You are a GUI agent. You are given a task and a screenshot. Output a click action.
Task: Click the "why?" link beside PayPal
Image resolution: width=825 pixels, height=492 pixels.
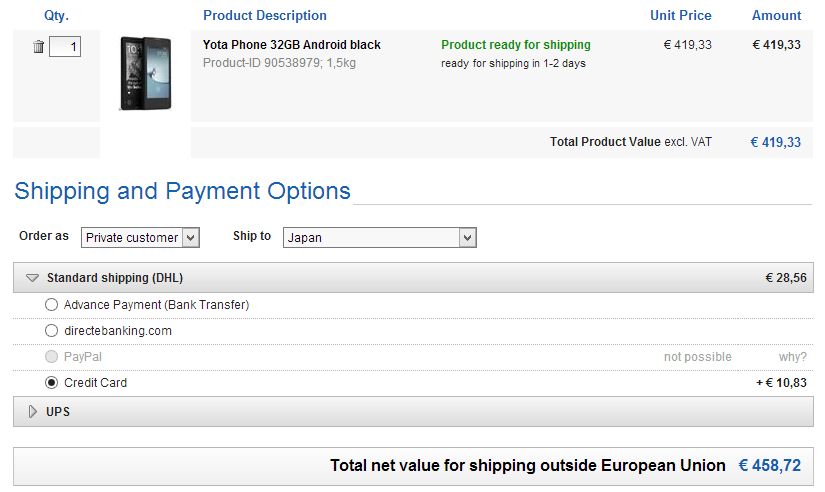(x=792, y=357)
